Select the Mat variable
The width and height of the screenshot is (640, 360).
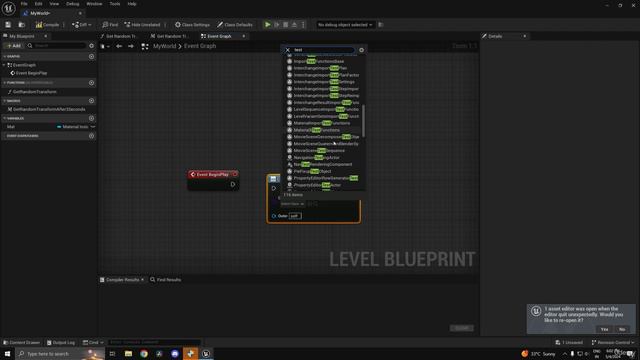(x=11, y=127)
